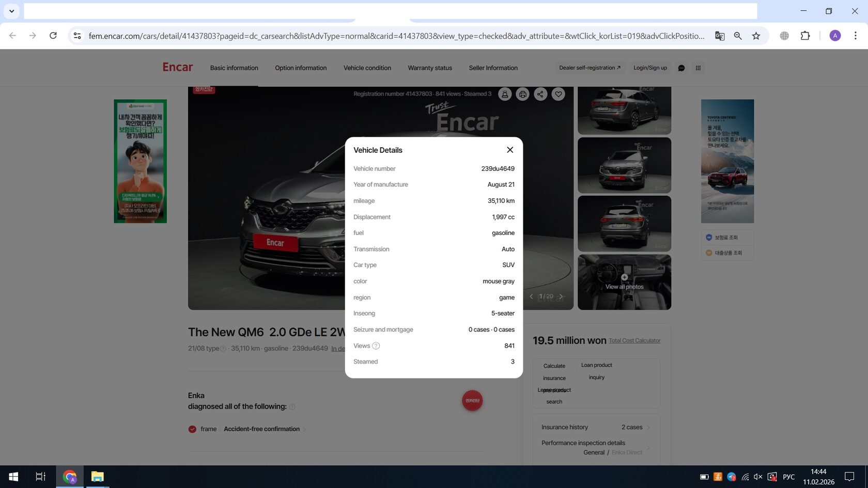The width and height of the screenshot is (868, 488).
Task: Click the mileage value 35,110 km
Action: pos(501,201)
